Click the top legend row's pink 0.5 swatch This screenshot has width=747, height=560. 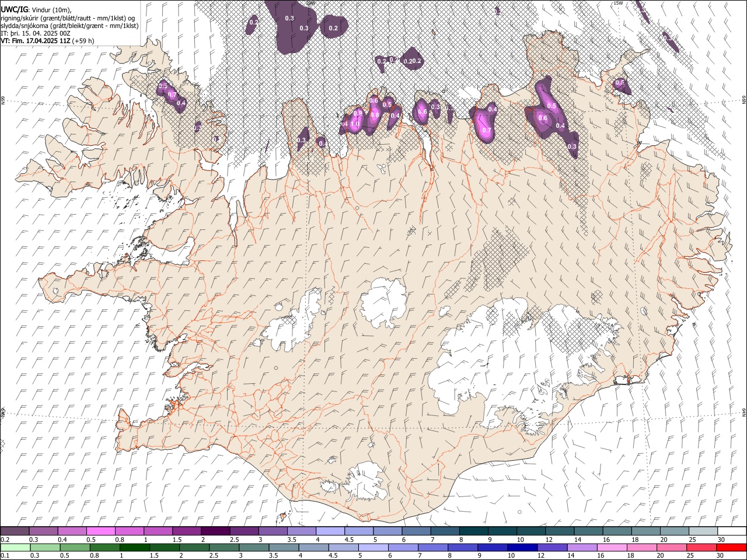pos(101,531)
